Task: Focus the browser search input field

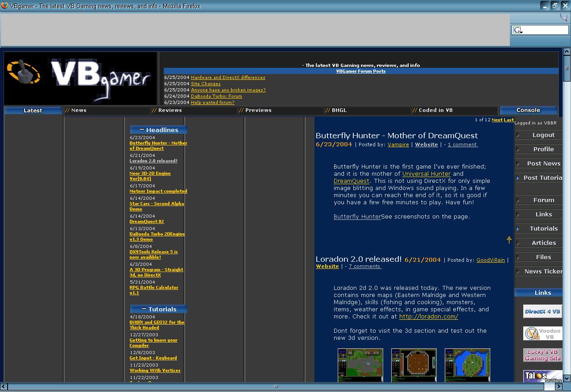Action: pyautogui.click(x=546, y=30)
